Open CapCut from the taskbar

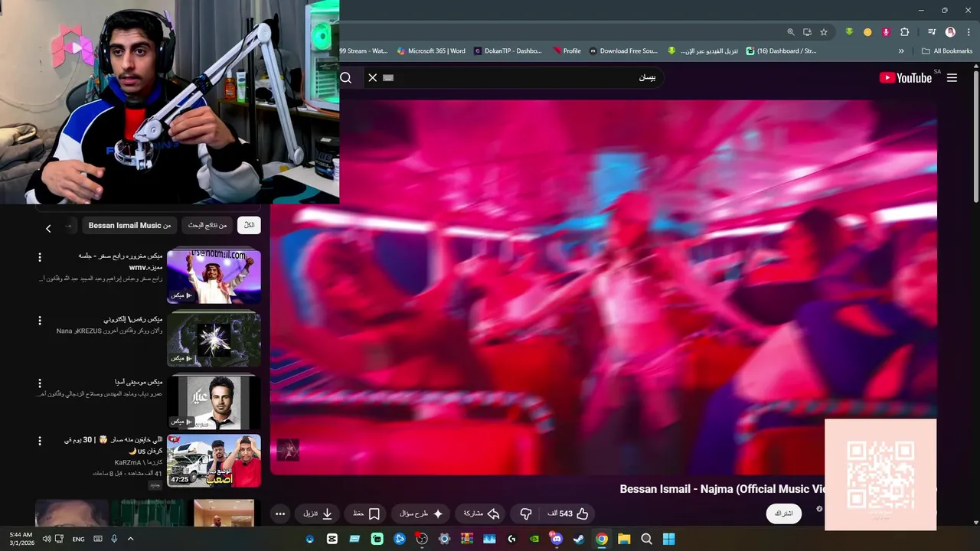tap(332, 539)
